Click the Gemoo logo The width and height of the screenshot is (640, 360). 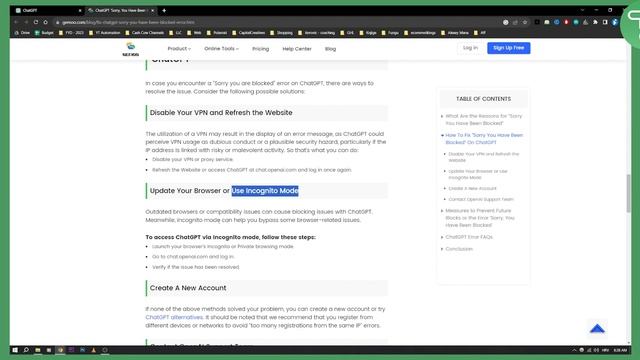tap(131, 49)
